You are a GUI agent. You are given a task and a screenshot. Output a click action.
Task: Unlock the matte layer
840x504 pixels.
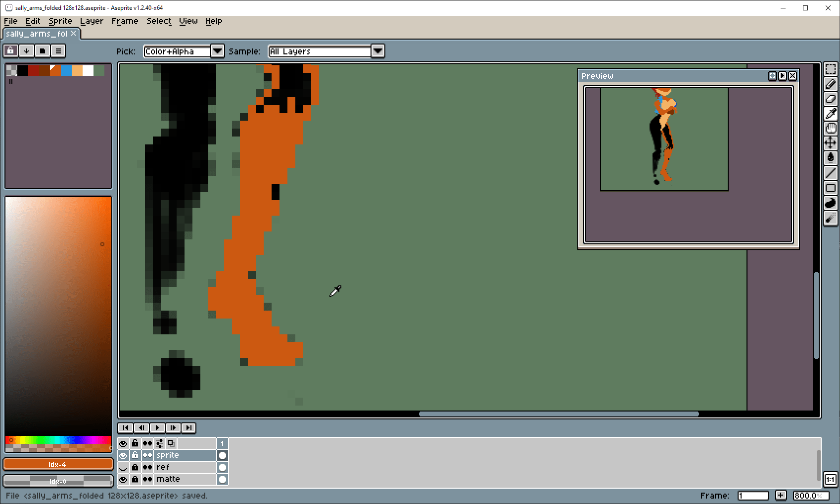[135, 479]
